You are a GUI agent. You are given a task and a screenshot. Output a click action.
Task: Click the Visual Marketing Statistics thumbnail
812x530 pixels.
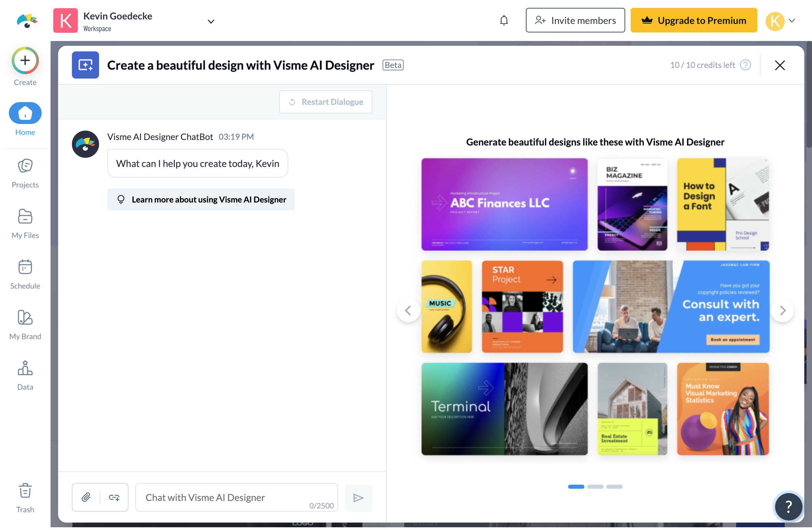tap(723, 409)
